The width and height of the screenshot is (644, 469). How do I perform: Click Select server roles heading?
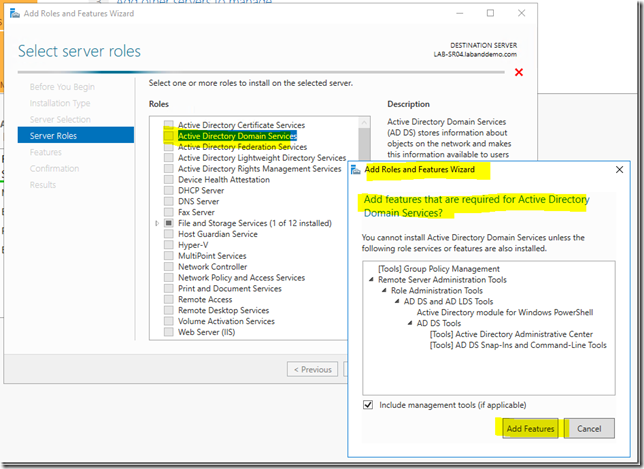tap(79, 51)
